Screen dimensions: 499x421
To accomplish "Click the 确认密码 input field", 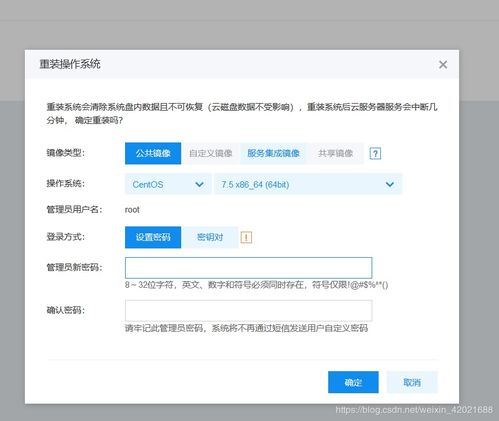I will 248,310.
